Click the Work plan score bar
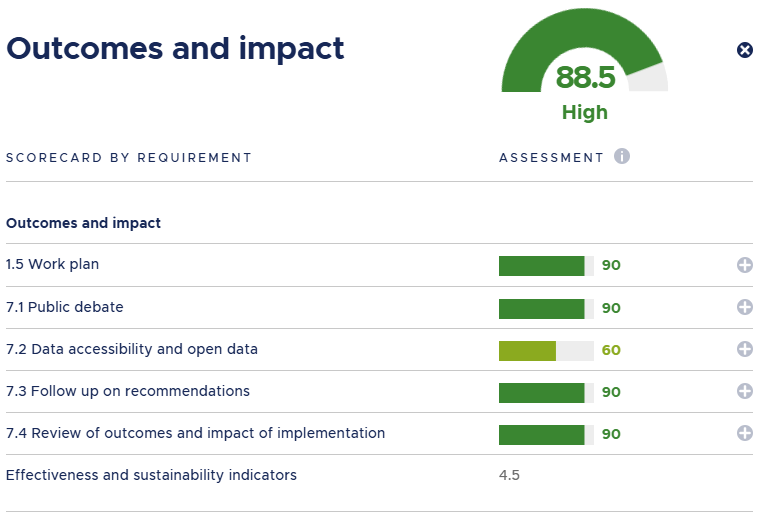Viewport: 776px width, 521px height. tap(546, 265)
